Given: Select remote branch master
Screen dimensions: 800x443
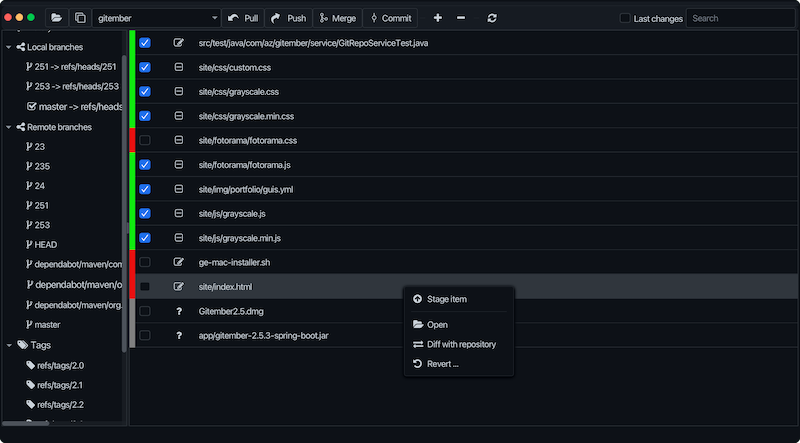Looking at the screenshot, I should (x=43, y=325).
